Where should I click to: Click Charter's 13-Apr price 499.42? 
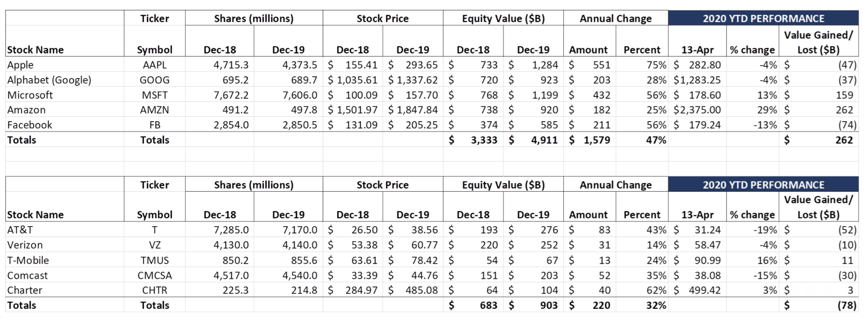coord(704,290)
